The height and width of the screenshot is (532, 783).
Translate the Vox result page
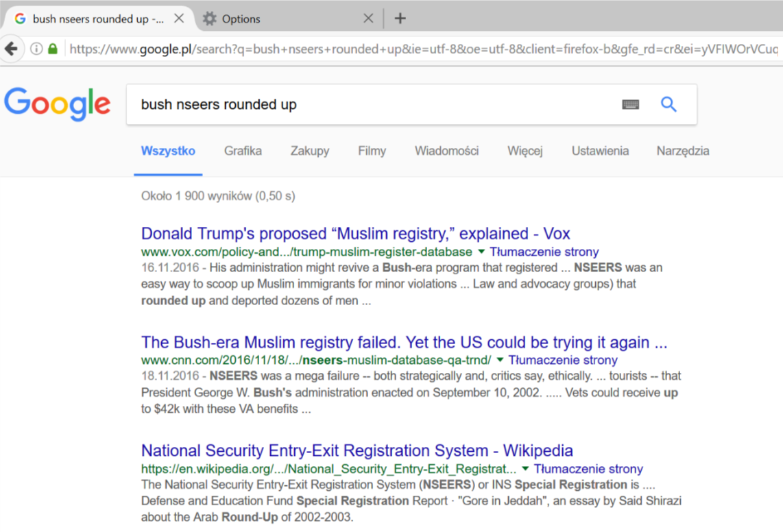tap(544, 252)
